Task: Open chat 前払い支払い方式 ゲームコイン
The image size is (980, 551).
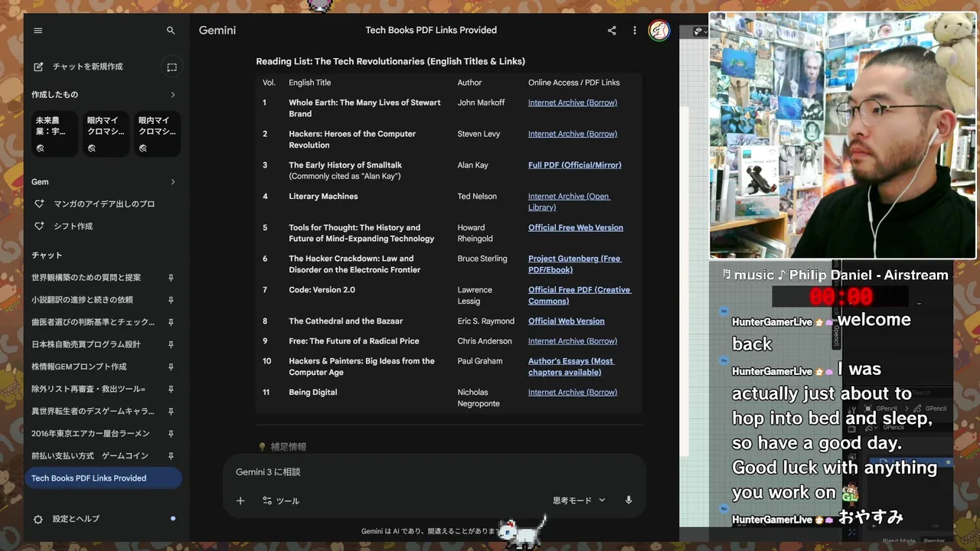Action: pos(90,455)
